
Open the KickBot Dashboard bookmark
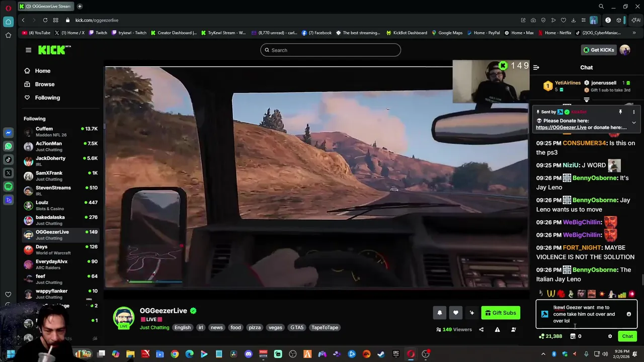[x=407, y=33]
